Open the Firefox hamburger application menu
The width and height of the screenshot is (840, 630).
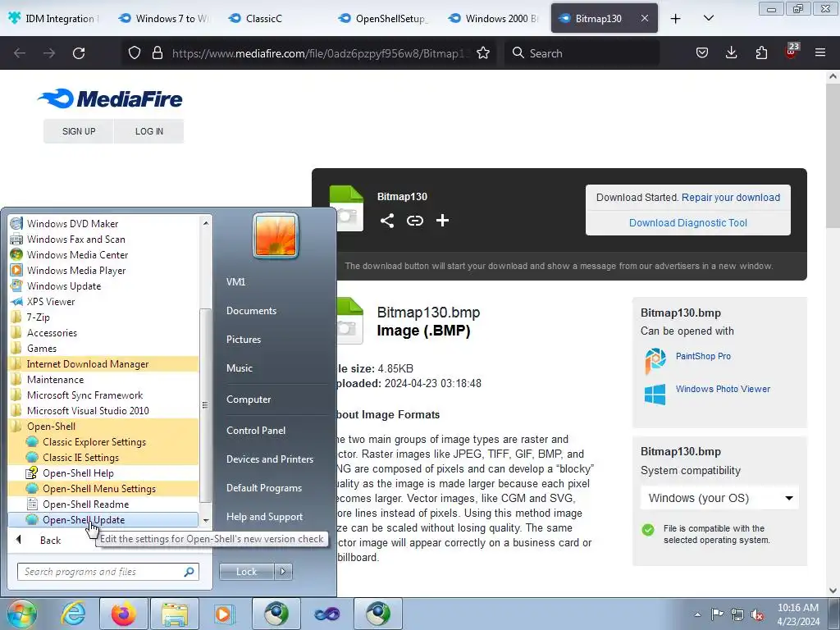coord(820,53)
